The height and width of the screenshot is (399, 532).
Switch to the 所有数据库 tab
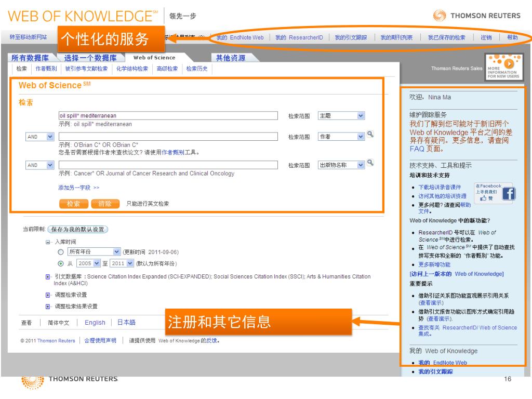point(30,58)
